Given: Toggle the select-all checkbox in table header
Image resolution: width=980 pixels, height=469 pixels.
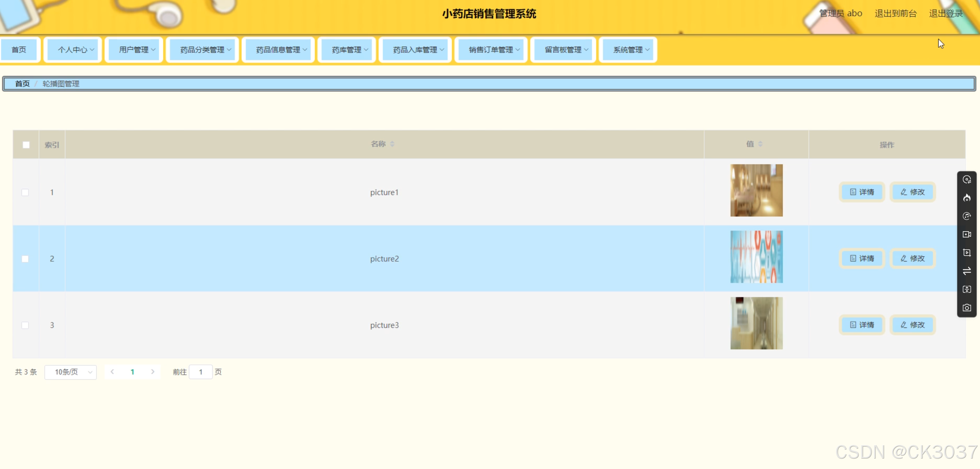Looking at the screenshot, I should [x=26, y=145].
